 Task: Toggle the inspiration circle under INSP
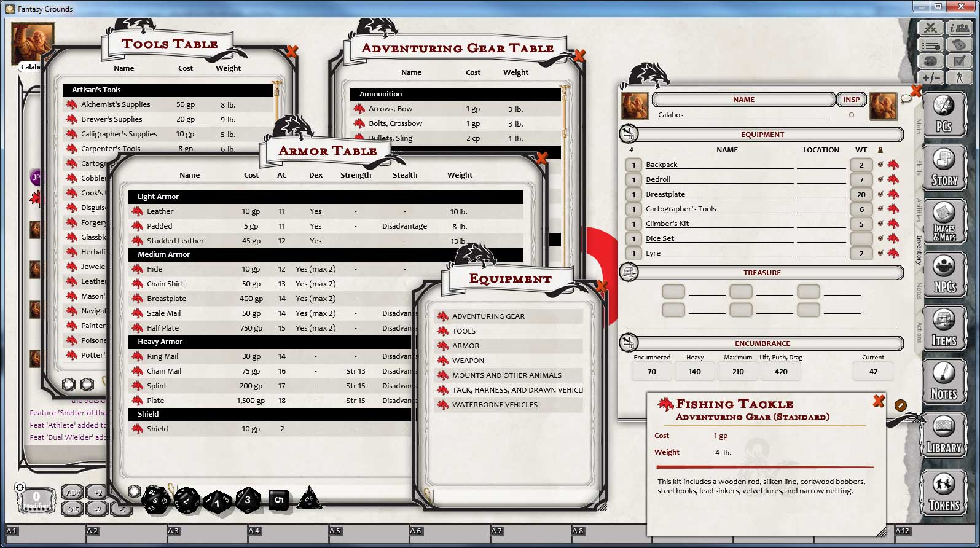coord(851,115)
